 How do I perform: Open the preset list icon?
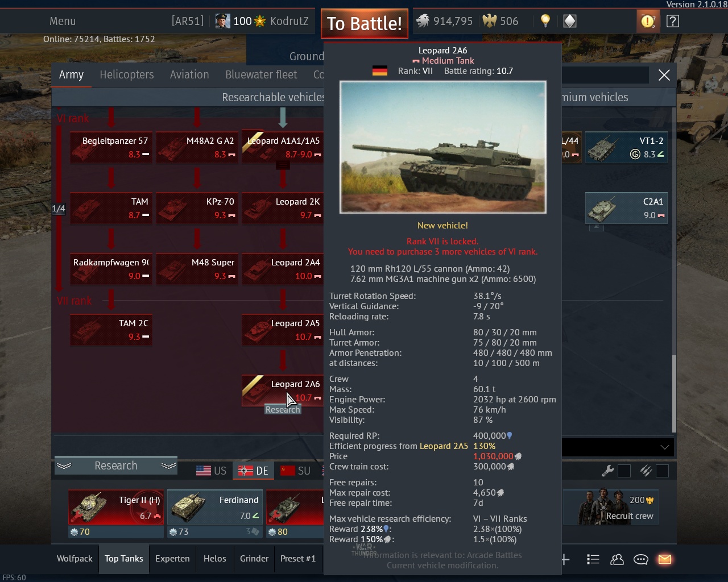pyautogui.click(x=593, y=559)
